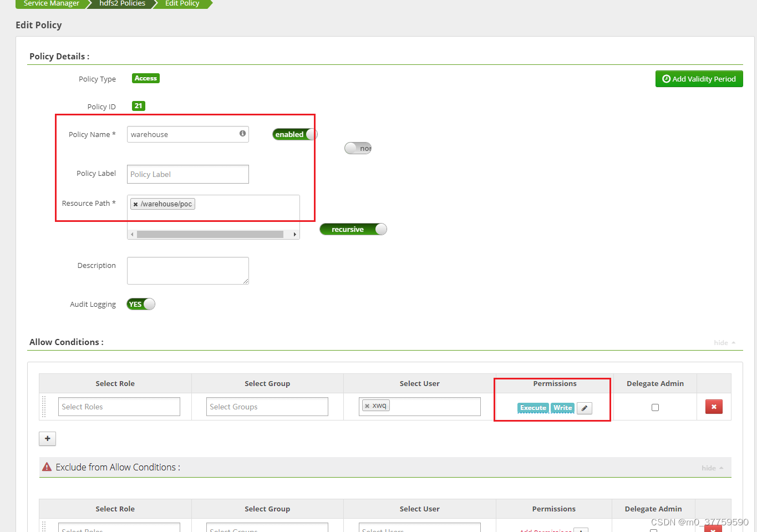
Task: Open Select User field containing xwq
Action: [420, 407]
